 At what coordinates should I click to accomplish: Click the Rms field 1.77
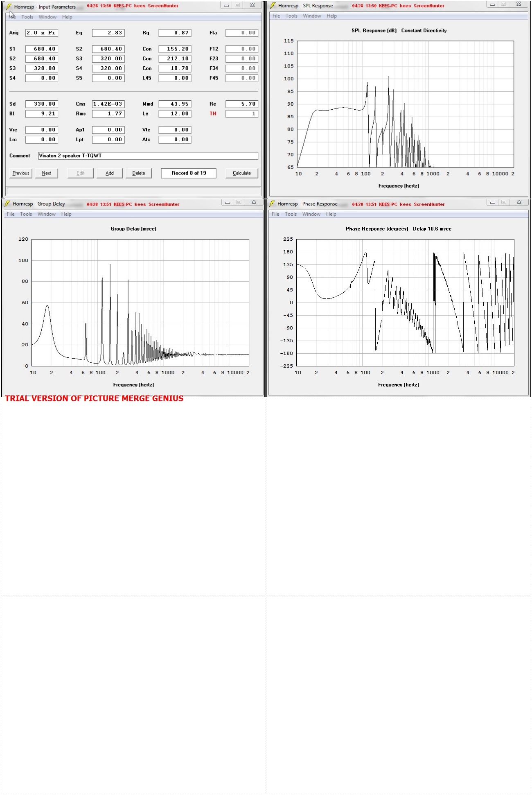108,114
